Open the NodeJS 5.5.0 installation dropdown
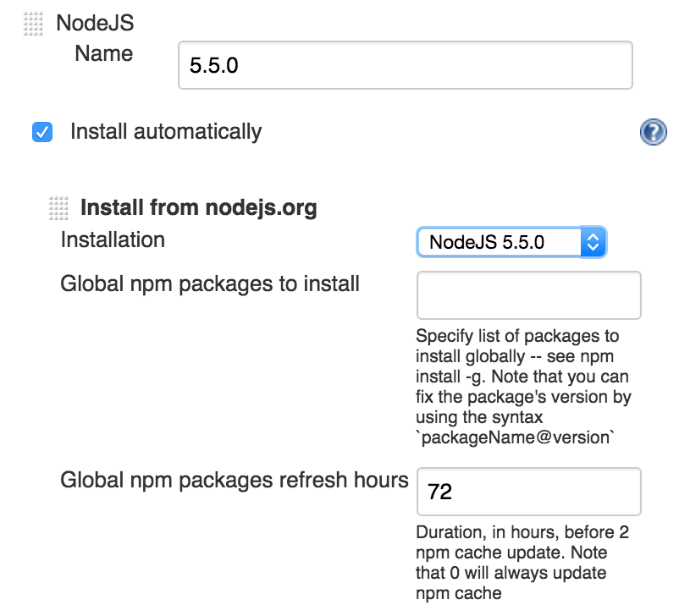This screenshot has width=679, height=616. tap(511, 242)
